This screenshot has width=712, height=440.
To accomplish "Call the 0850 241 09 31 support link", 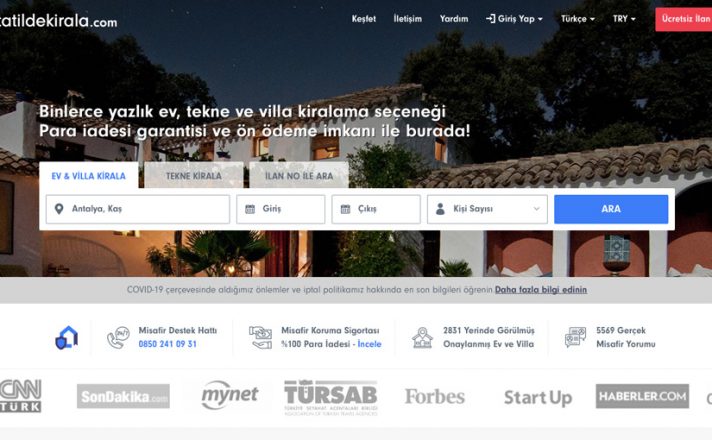I will coord(168,344).
